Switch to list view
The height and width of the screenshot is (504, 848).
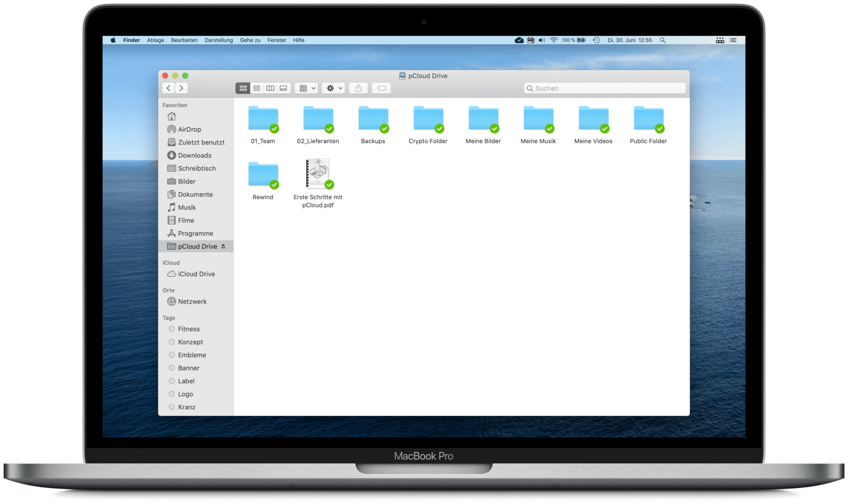coord(257,88)
